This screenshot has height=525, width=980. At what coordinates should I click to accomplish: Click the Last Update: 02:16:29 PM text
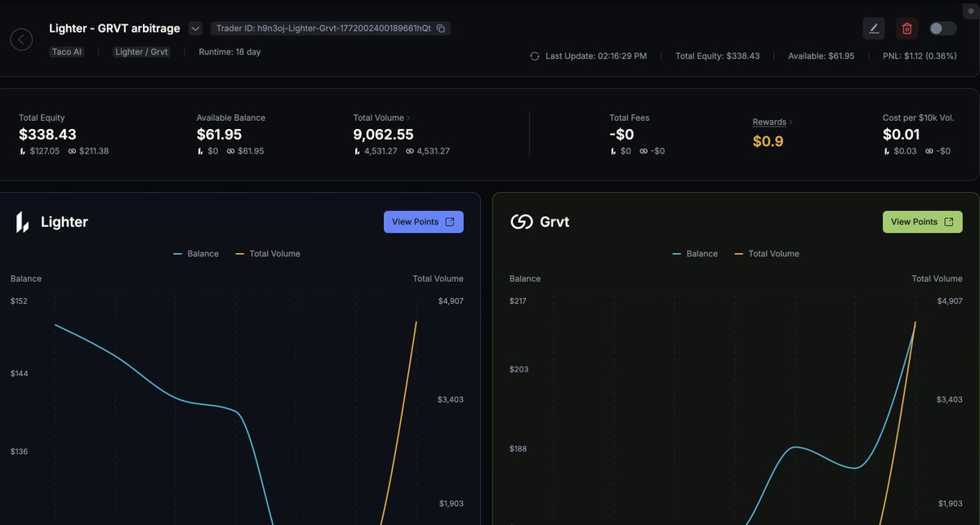point(596,56)
